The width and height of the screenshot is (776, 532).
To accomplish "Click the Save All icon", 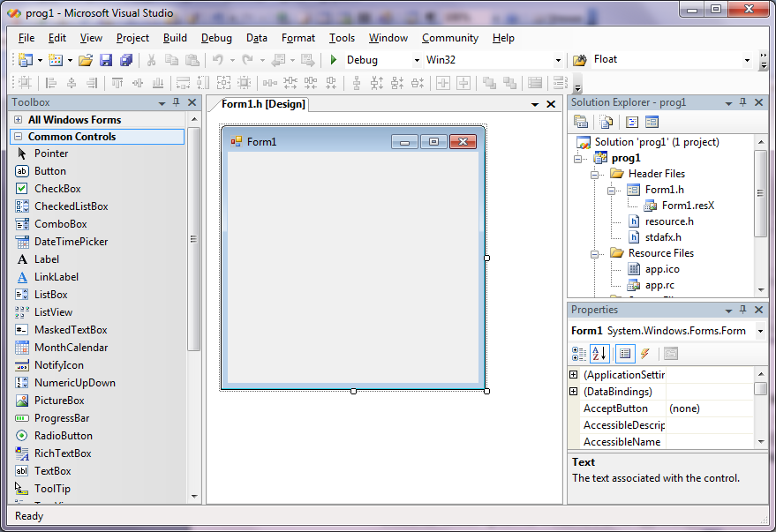I will [x=126, y=60].
